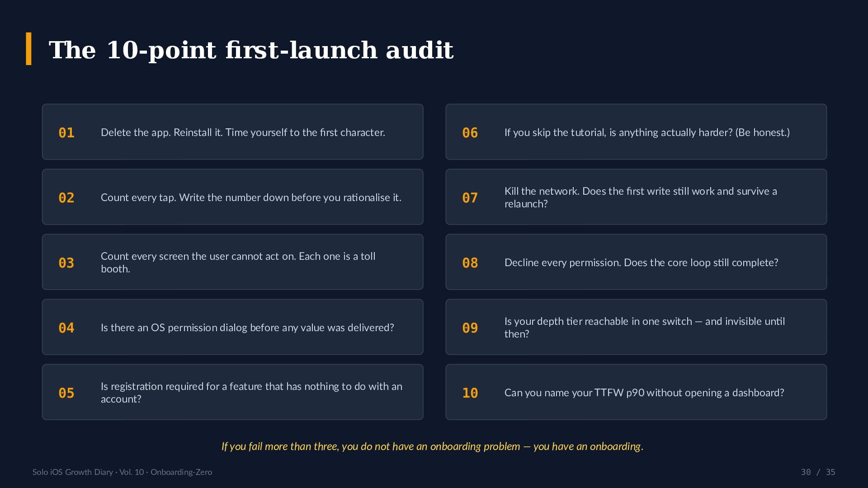This screenshot has height=488, width=868.
Task: Click the '30 / 35' page counter
Action: click(x=818, y=472)
